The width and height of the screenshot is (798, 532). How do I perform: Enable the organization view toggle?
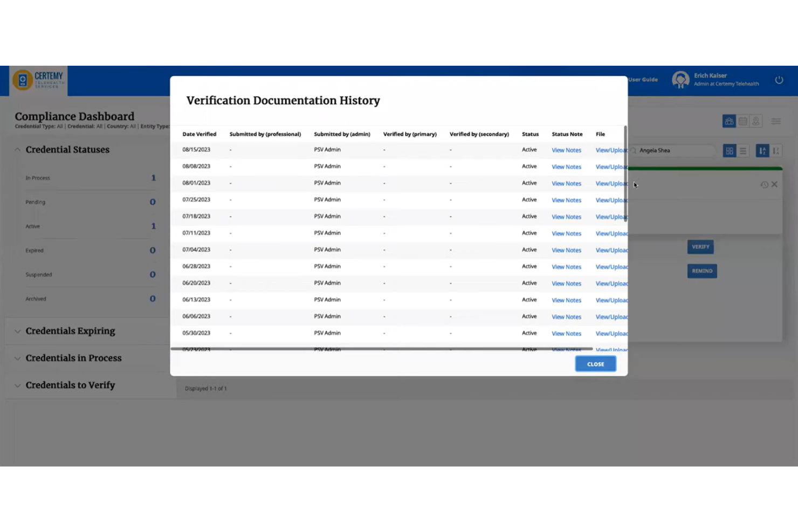click(x=729, y=121)
